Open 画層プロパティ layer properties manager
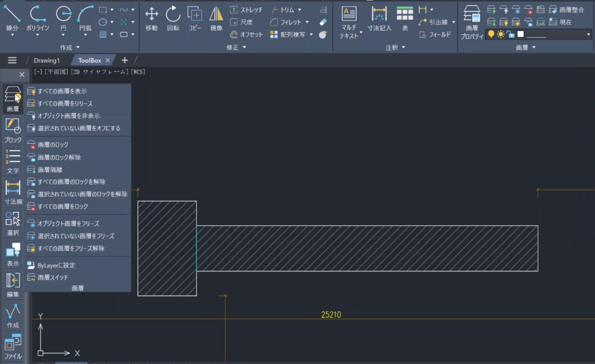The width and height of the screenshot is (595, 364). [472, 23]
